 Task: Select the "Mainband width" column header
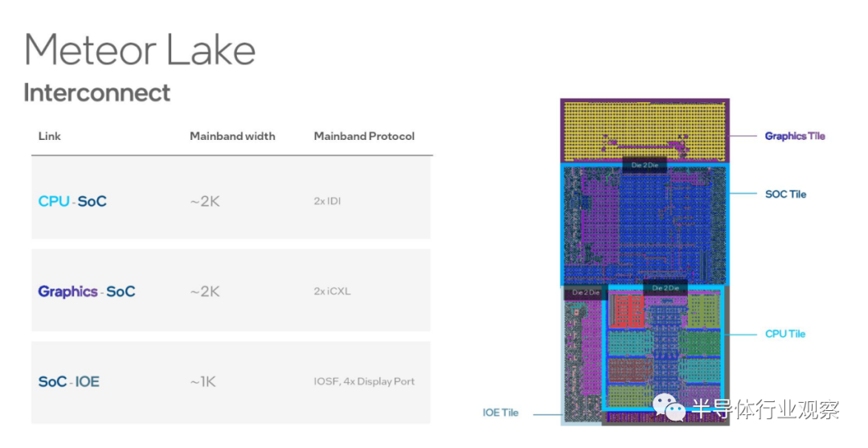point(232,136)
